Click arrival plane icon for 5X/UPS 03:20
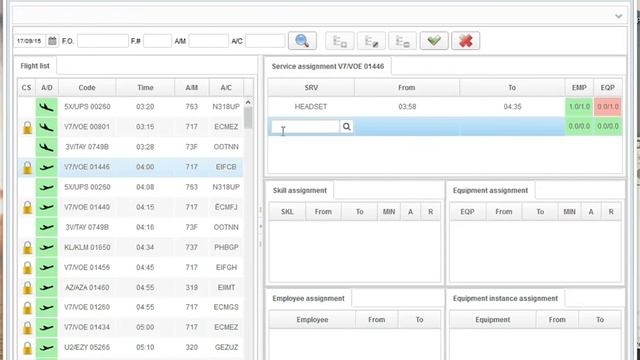Image resolution: width=640 pixels, height=360 pixels. [x=47, y=107]
